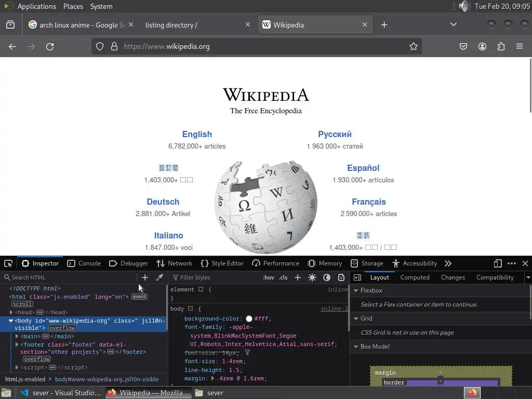This screenshot has height=399, width=532.
Task: Open the Español Wikipedia link
Action: tap(363, 168)
